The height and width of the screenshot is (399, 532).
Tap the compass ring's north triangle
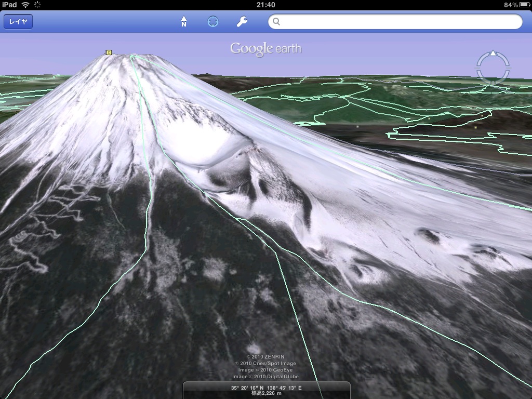(493, 54)
